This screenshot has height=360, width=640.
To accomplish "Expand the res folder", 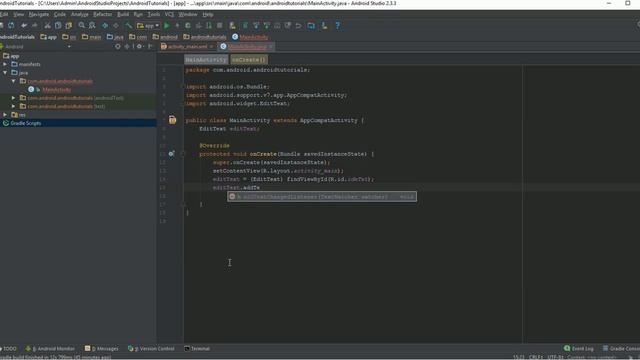I will click(x=5, y=115).
